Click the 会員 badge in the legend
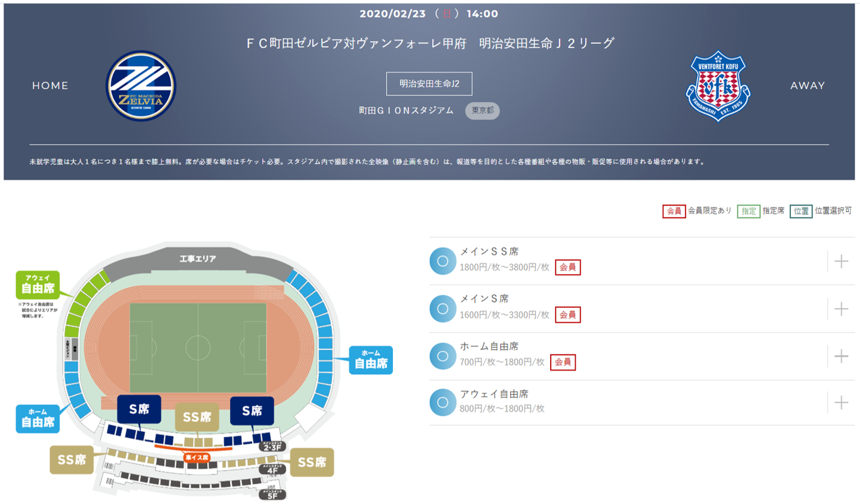The width and height of the screenshot is (860, 504). point(673,211)
